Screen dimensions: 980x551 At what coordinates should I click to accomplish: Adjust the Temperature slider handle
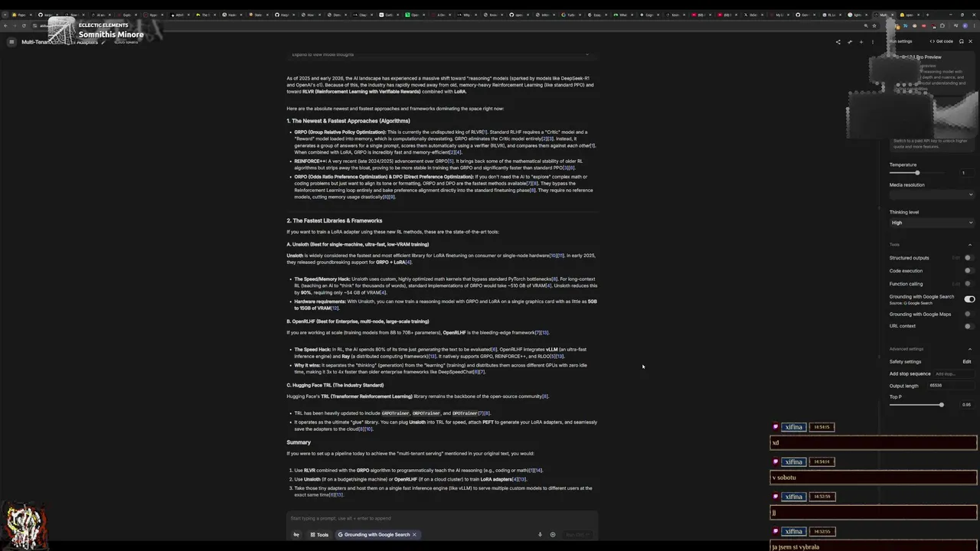click(917, 173)
